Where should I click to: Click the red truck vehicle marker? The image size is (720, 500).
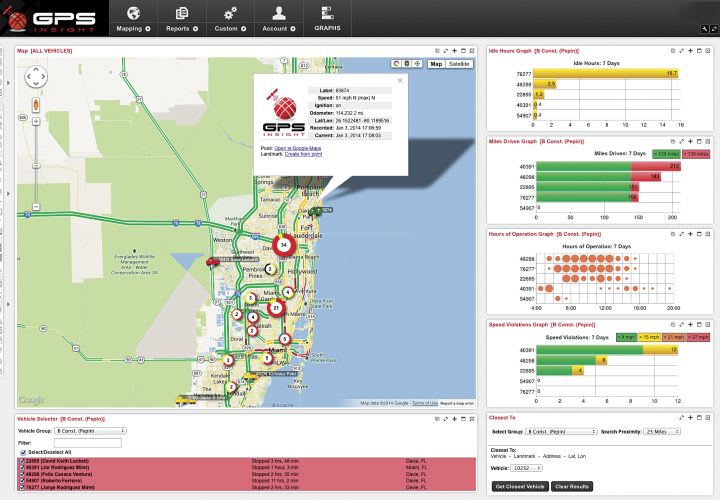tap(212, 263)
